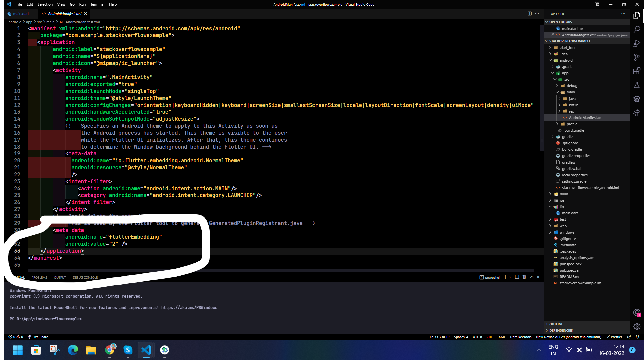Open Source Control view
Screen dimensions: 644x360
click(637, 57)
